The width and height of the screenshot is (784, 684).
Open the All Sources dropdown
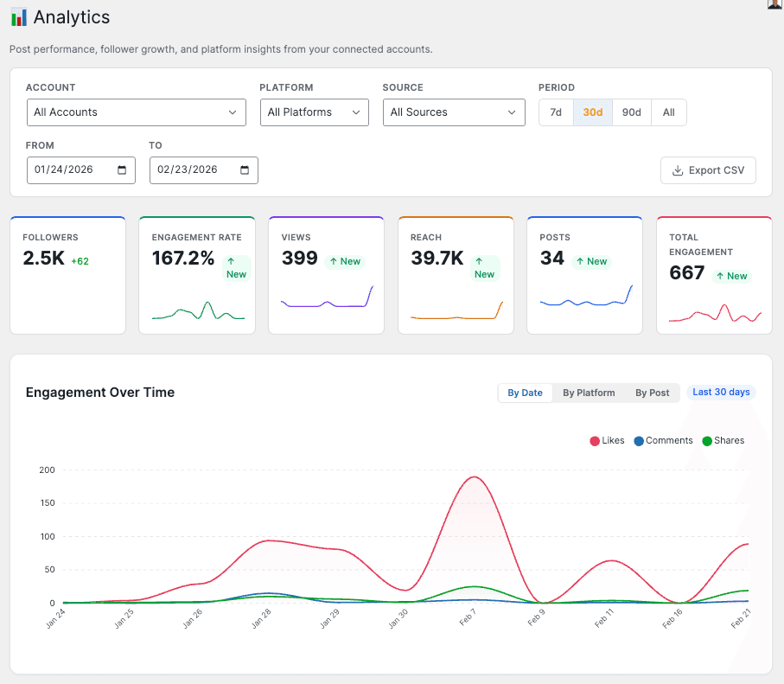[x=454, y=112]
